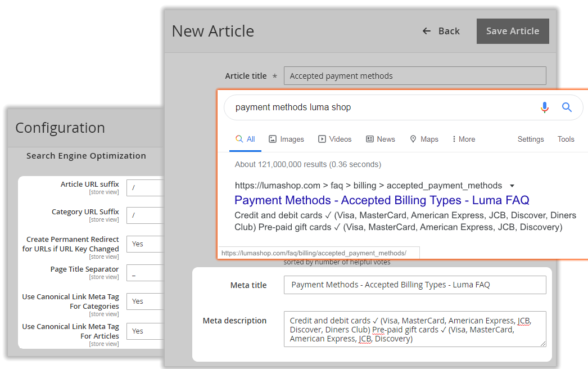Click the Category URL Suffix field
This screenshot has height=369, width=588.
(146, 215)
